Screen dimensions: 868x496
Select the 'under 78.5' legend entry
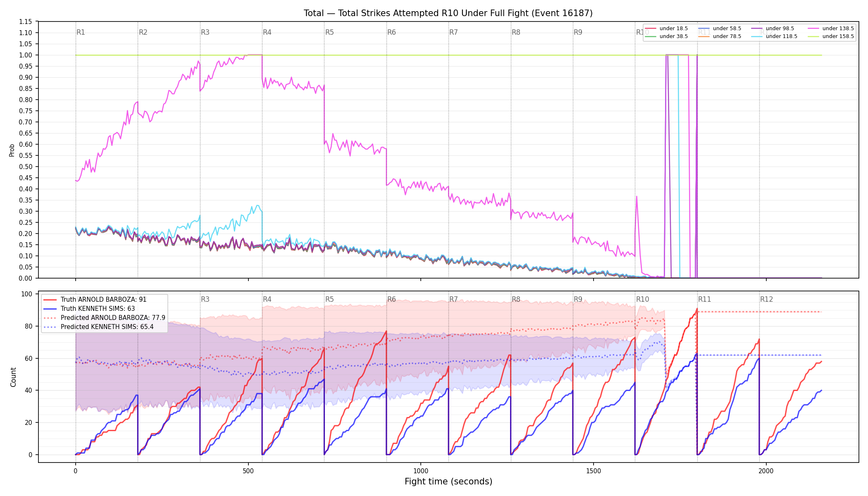click(720, 36)
